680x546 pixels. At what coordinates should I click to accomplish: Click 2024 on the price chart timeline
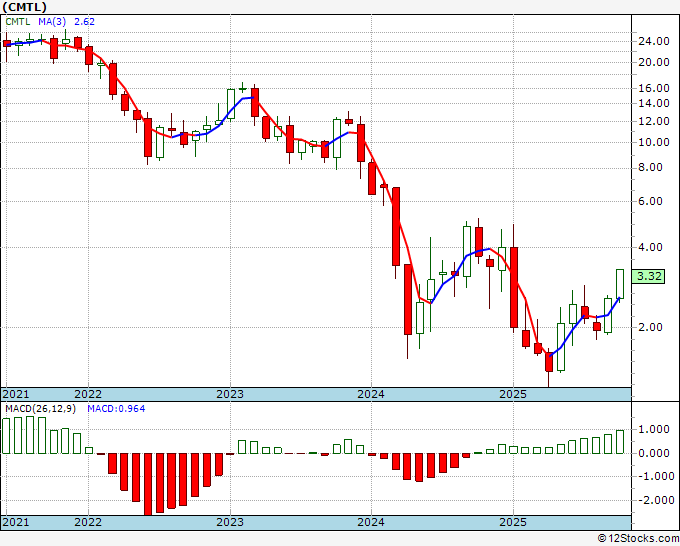371,394
